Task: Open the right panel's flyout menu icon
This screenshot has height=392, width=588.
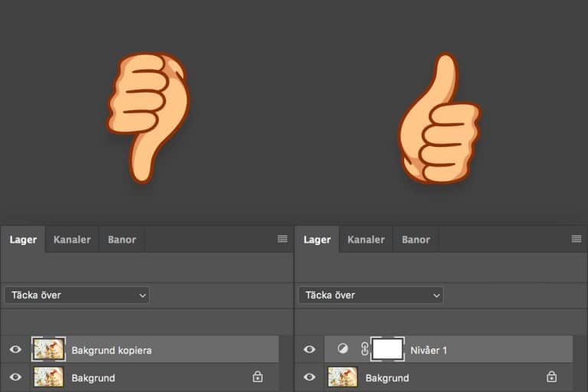Action: pos(577,239)
